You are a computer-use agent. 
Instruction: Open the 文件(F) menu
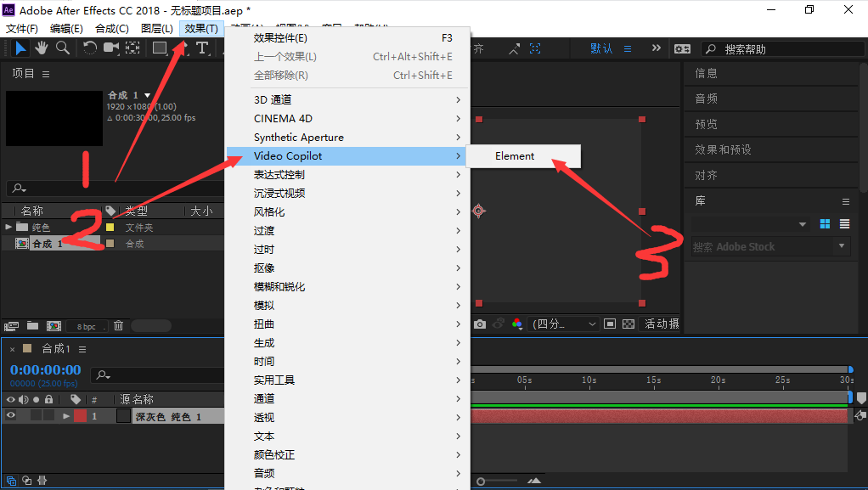coord(22,28)
